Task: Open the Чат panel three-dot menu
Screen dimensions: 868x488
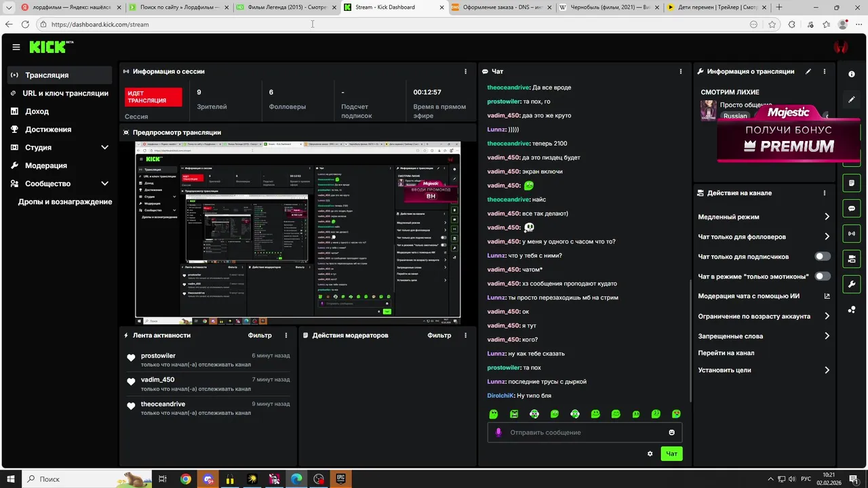Action: pyautogui.click(x=681, y=71)
